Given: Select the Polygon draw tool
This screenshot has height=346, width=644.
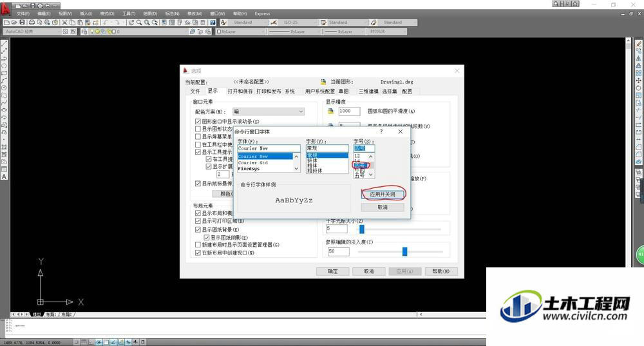Looking at the screenshot, I should [x=4, y=66].
